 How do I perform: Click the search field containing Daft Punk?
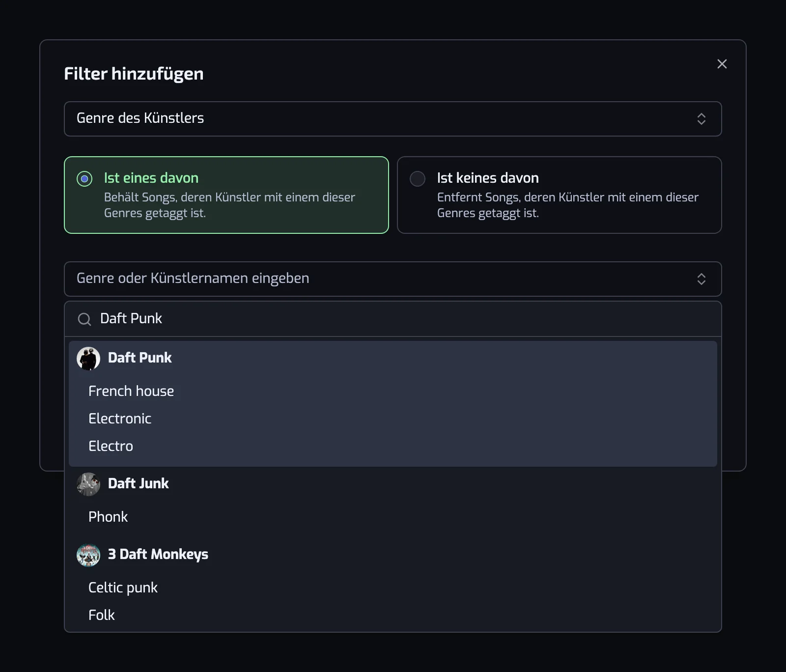click(x=393, y=319)
